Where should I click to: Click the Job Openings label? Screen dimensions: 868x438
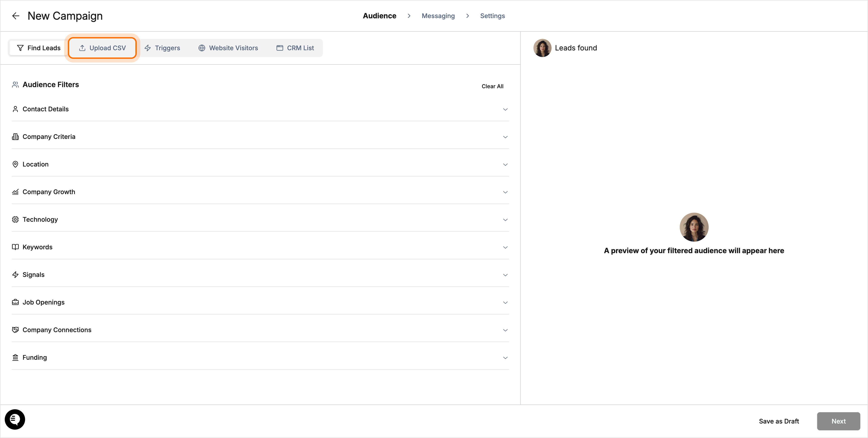coord(43,302)
